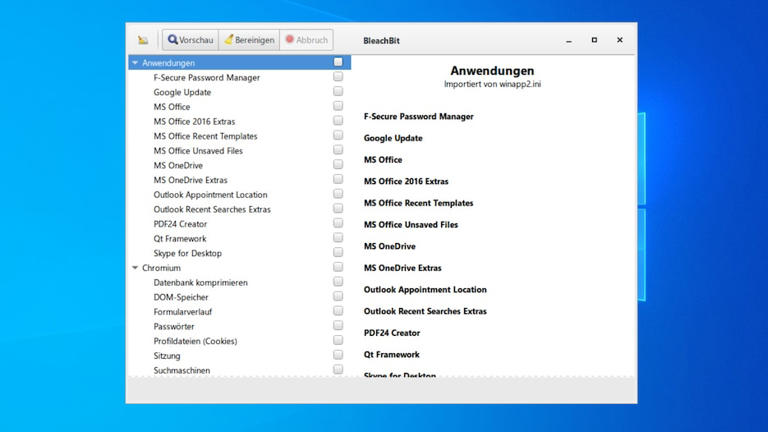
Task: Check MS Office Recent Templates box
Action: click(x=338, y=136)
